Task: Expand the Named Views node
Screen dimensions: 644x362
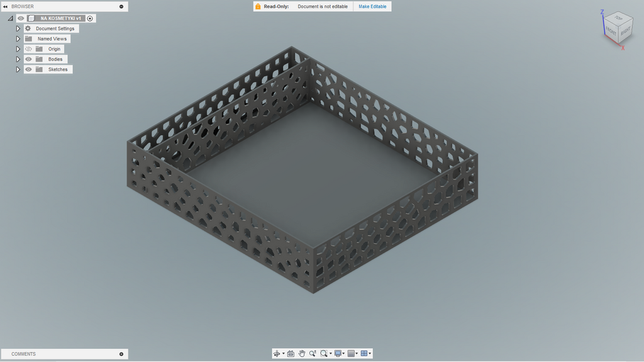Action: (x=18, y=38)
